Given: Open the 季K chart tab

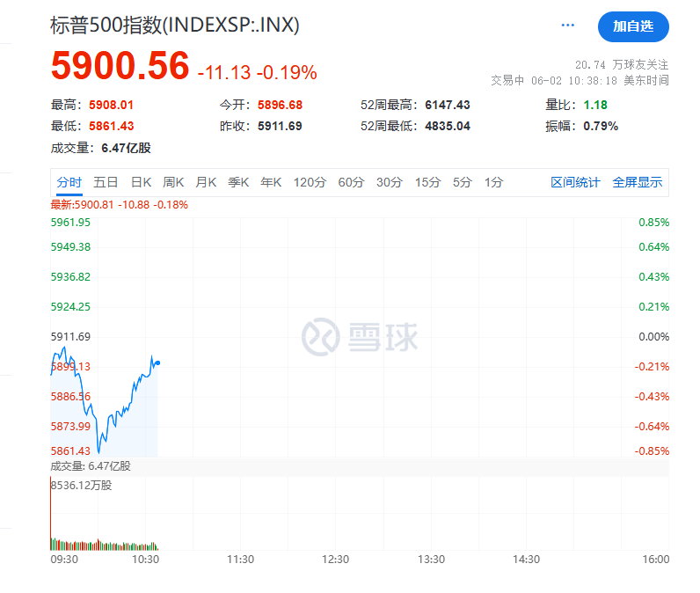Looking at the screenshot, I should (238, 182).
